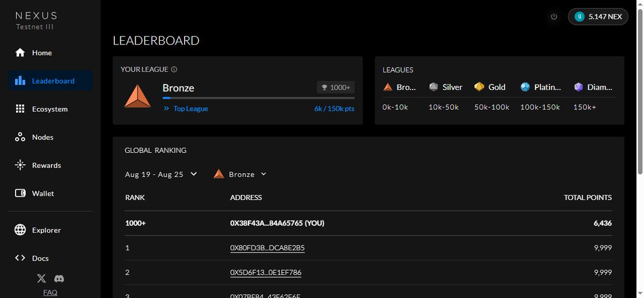
Task: Click the trophy 1000+ rank badge
Action: 335,87
